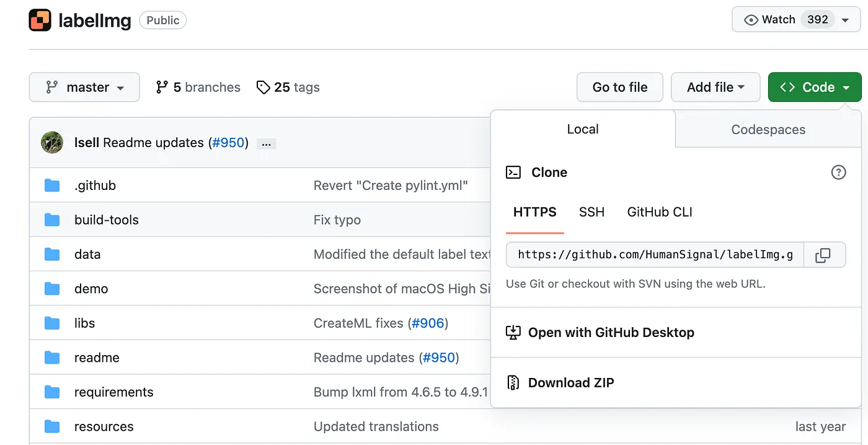Click the HTTPS clone URL field
The height and width of the screenshot is (445, 868).
[655, 255]
